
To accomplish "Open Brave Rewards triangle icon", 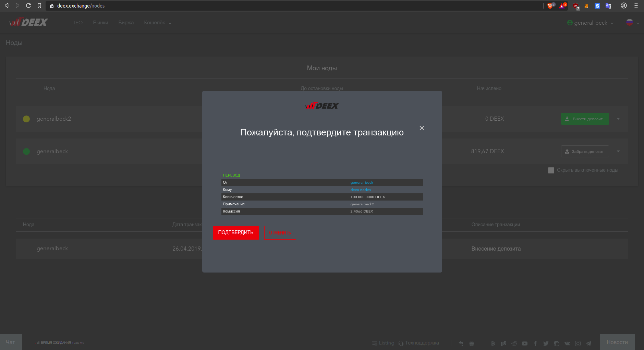I will [562, 5].
